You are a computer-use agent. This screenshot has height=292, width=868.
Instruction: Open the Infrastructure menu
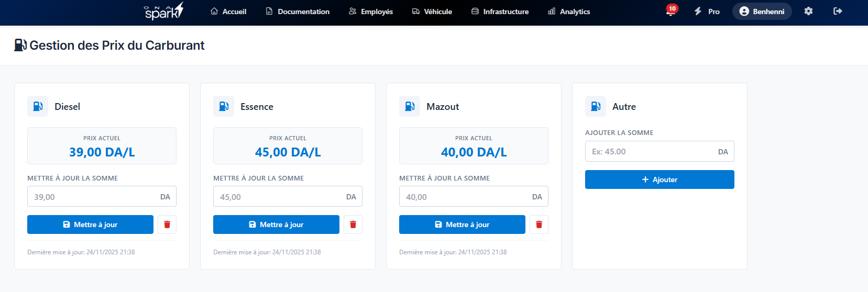coord(500,12)
